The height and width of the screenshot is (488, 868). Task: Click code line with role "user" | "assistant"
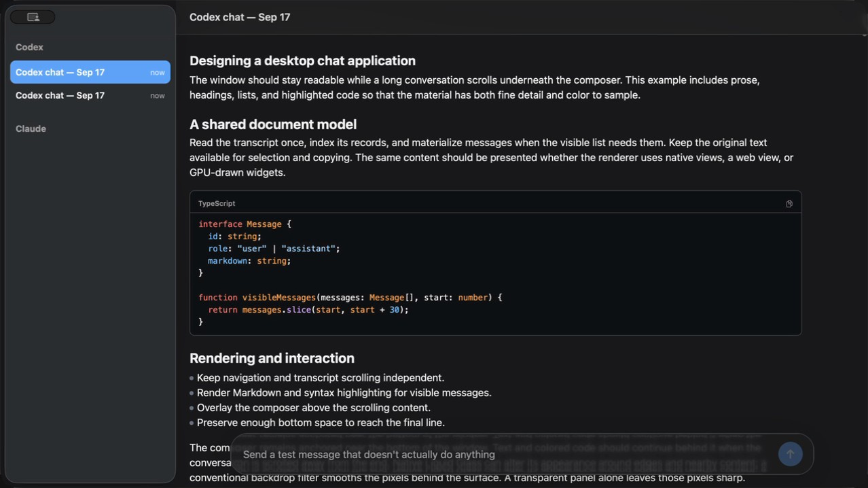(x=274, y=249)
